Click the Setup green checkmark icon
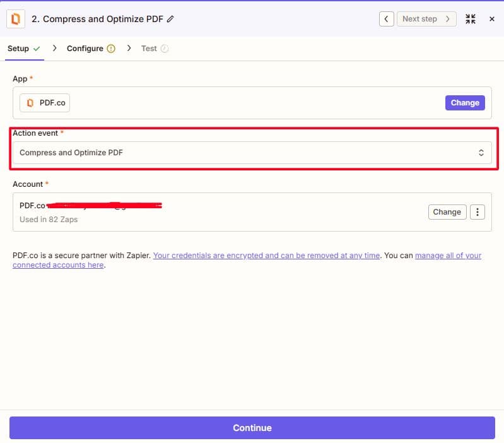 (37, 49)
